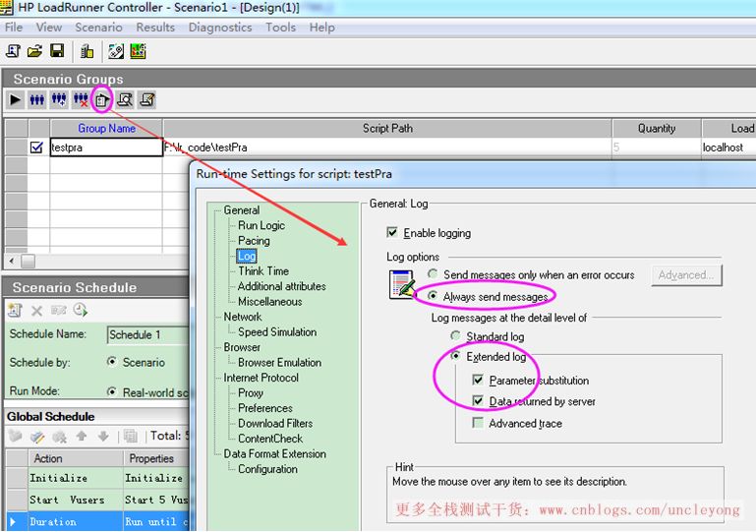This screenshot has height=532, width=756.
Task: Select the Always send messages radio button
Action: point(433,296)
